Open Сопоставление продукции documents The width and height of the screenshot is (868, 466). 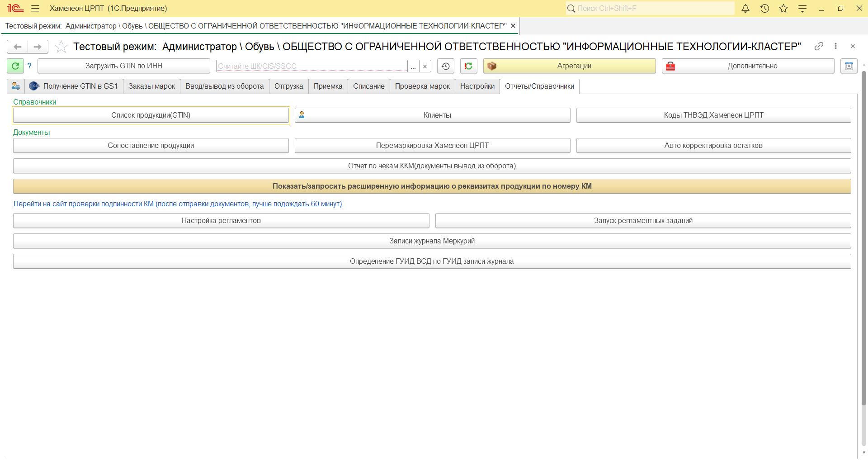coord(151,146)
